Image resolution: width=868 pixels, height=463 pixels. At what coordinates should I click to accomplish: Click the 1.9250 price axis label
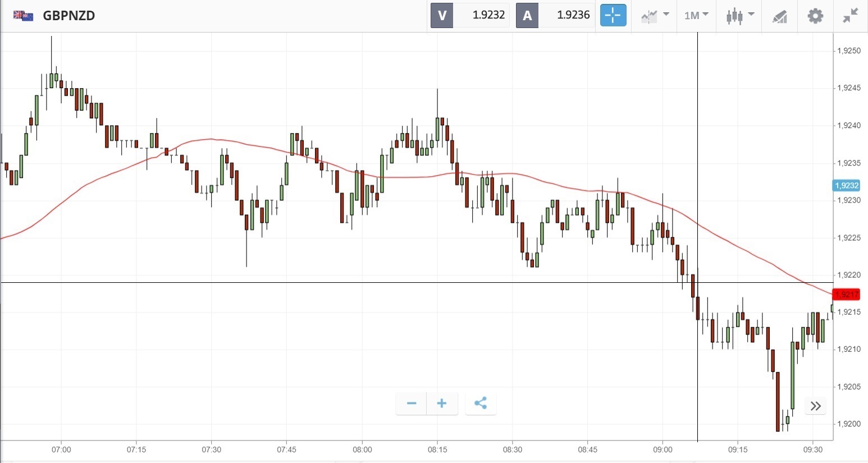tap(848, 51)
